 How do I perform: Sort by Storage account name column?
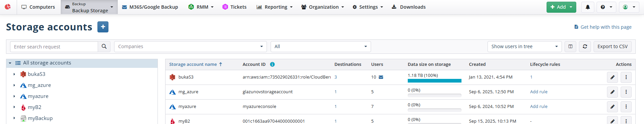196,65
